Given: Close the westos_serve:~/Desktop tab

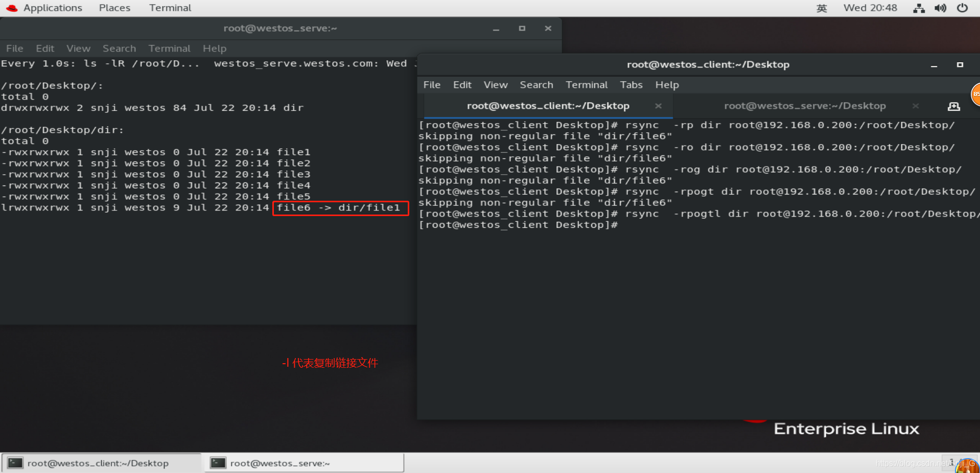Looking at the screenshot, I should point(916,106).
